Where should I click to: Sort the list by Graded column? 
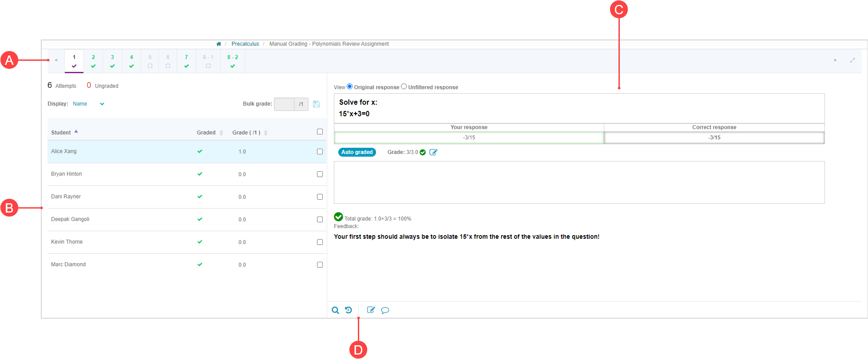pyautogui.click(x=221, y=133)
